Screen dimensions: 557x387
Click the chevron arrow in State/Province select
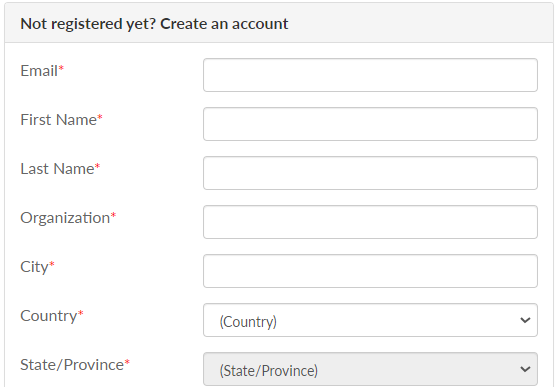[525, 369]
